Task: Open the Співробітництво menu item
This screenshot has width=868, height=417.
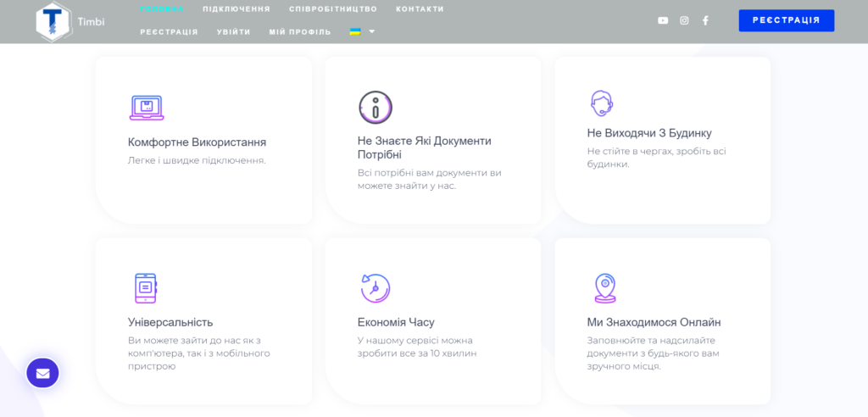Action: 333,8
